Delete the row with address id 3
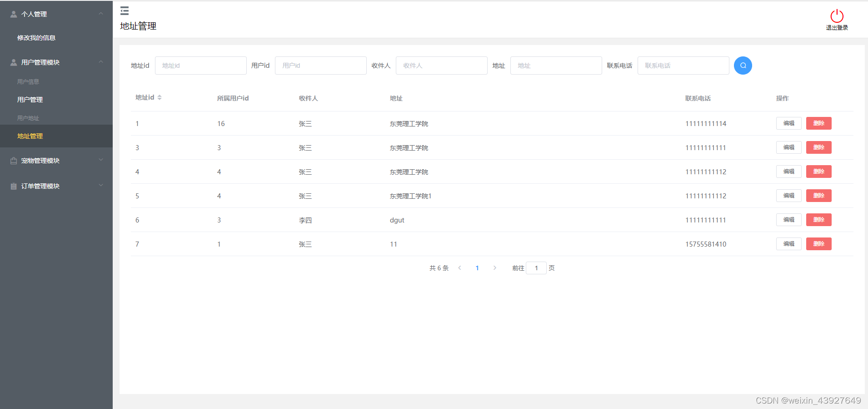Viewport: 868px width, 409px height. [x=819, y=147]
